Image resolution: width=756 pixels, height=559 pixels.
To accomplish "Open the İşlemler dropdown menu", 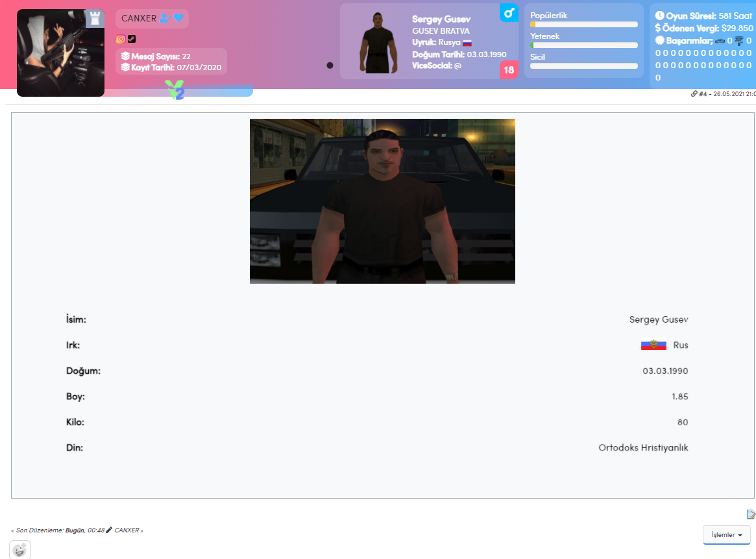I will pos(727,535).
